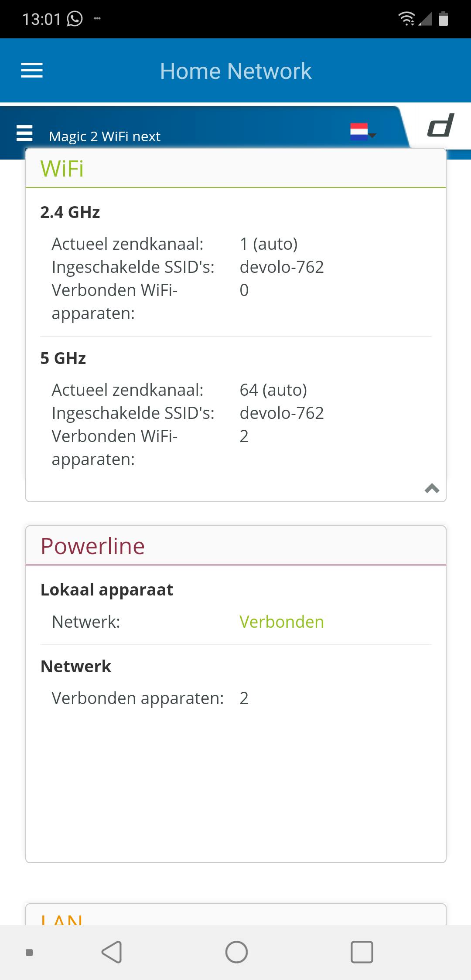Tap the 5 GHz band heading
471x980 pixels.
63,358
